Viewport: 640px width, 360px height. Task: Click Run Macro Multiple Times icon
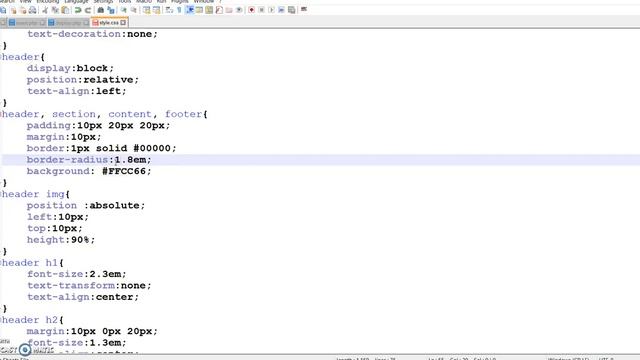coord(281,10)
